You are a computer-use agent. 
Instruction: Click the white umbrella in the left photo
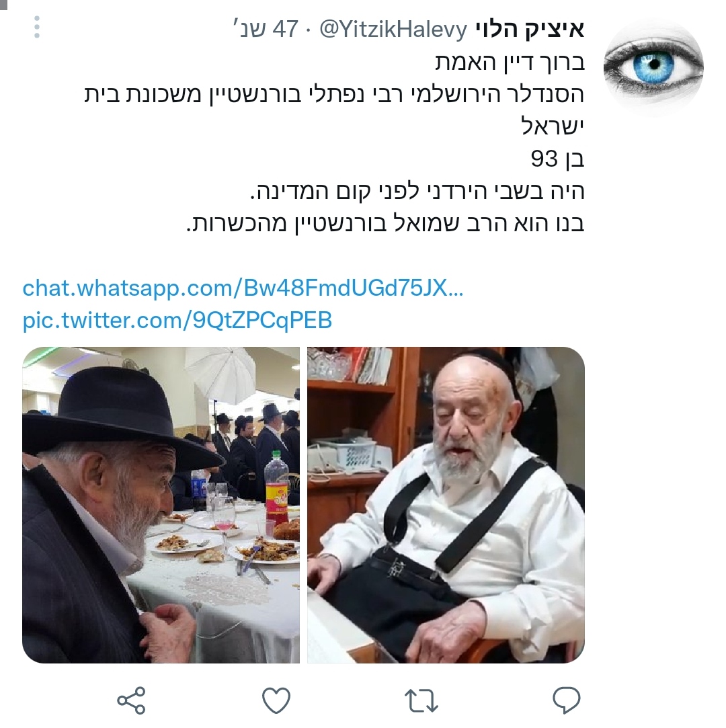click(x=222, y=372)
